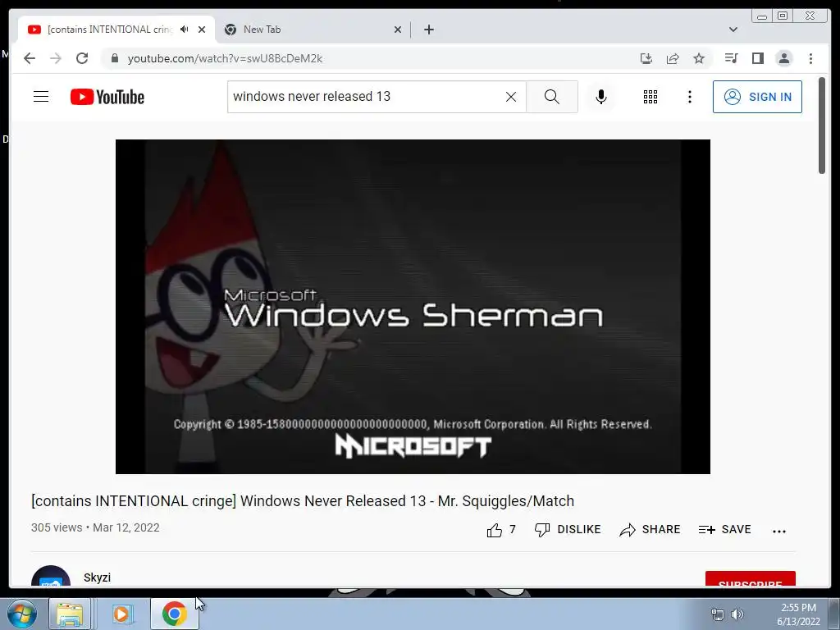Mute the tab via speaker icon
The width and height of the screenshot is (840, 630).
click(x=185, y=30)
